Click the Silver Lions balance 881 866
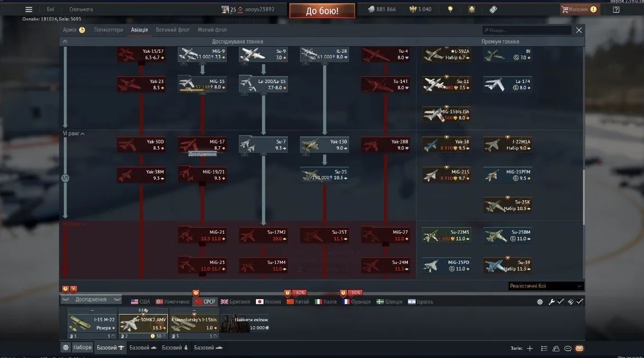644x358 pixels. (x=382, y=9)
